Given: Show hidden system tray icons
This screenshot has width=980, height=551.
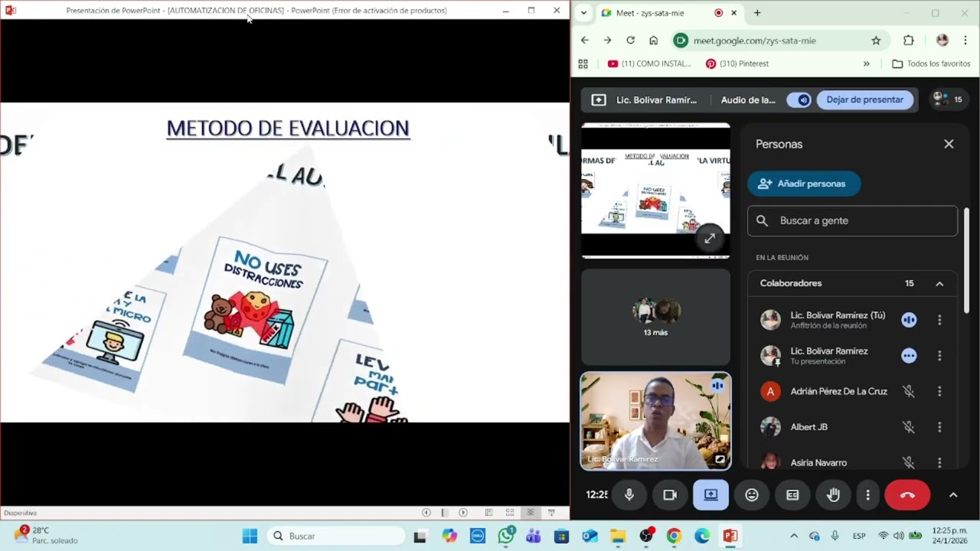Looking at the screenshot, I should [x=794, y=536].
